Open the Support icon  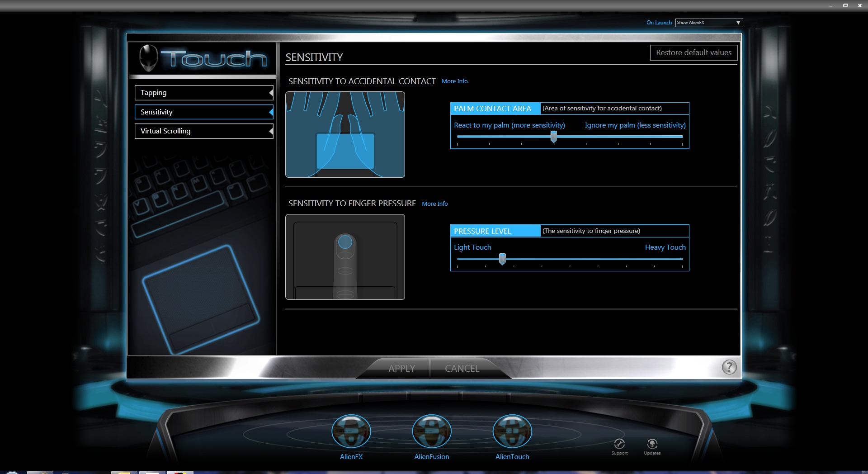point(619,444)
